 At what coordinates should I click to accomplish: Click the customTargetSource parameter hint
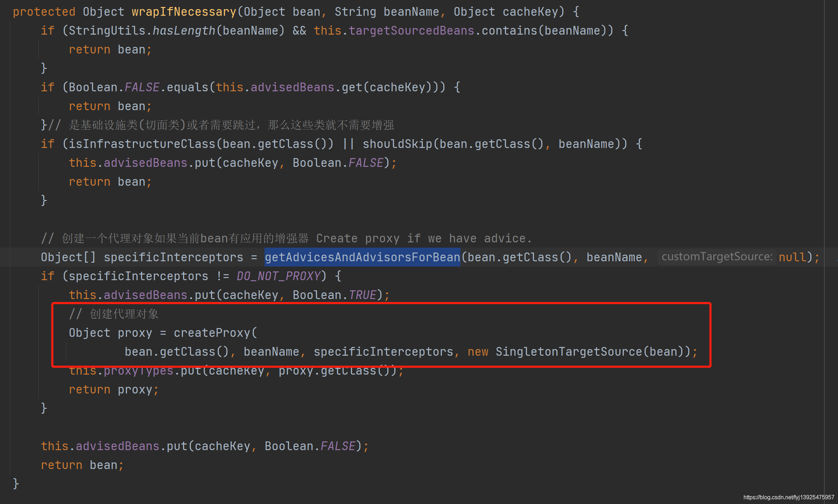click(x=717, y=257)
